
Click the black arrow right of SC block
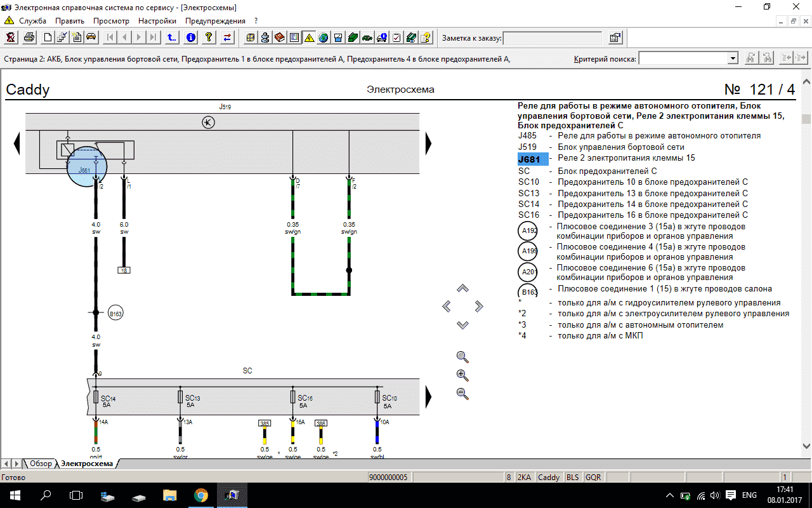[x=428, y=397]
